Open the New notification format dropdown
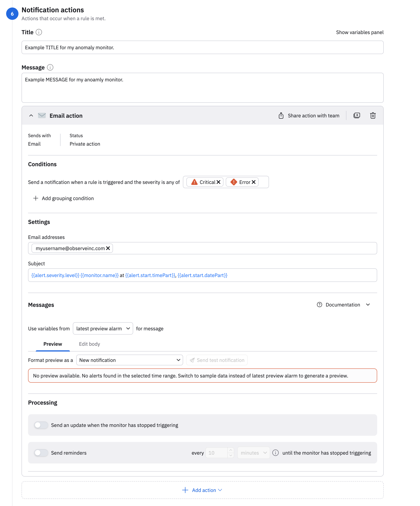 [x=129, y=360]
